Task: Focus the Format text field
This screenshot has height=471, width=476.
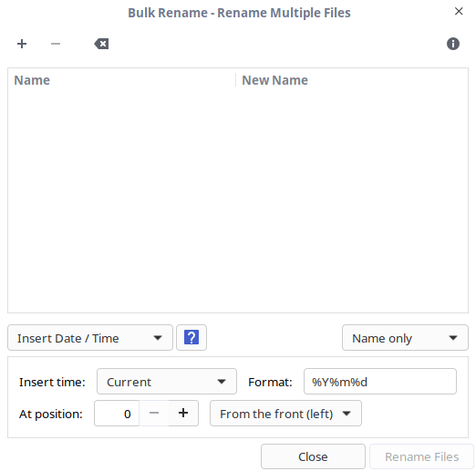Action: click(380, 382)
